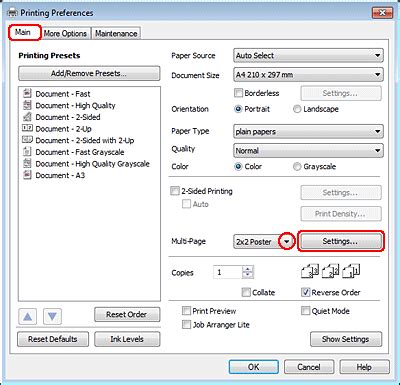This screenshot has width=400, height=385.
Task: Click the Fast Grayscale preset icon
Action: [x=27, y=152]
